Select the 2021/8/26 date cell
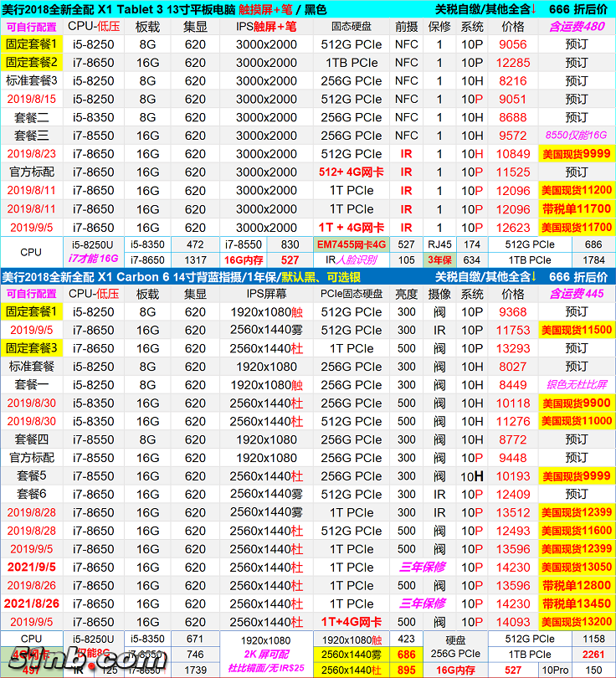This screenshot has height=678, width=616. click(x=32, y=604)
